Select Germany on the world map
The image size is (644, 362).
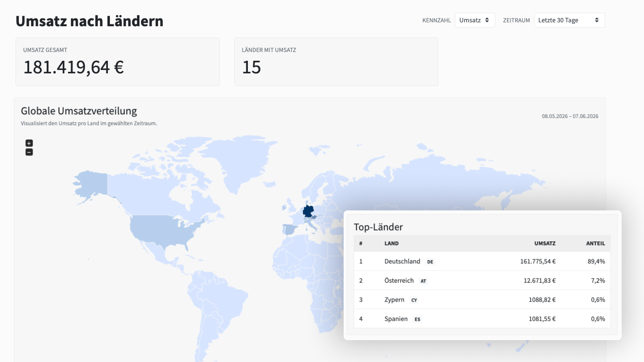coord(308,211)
